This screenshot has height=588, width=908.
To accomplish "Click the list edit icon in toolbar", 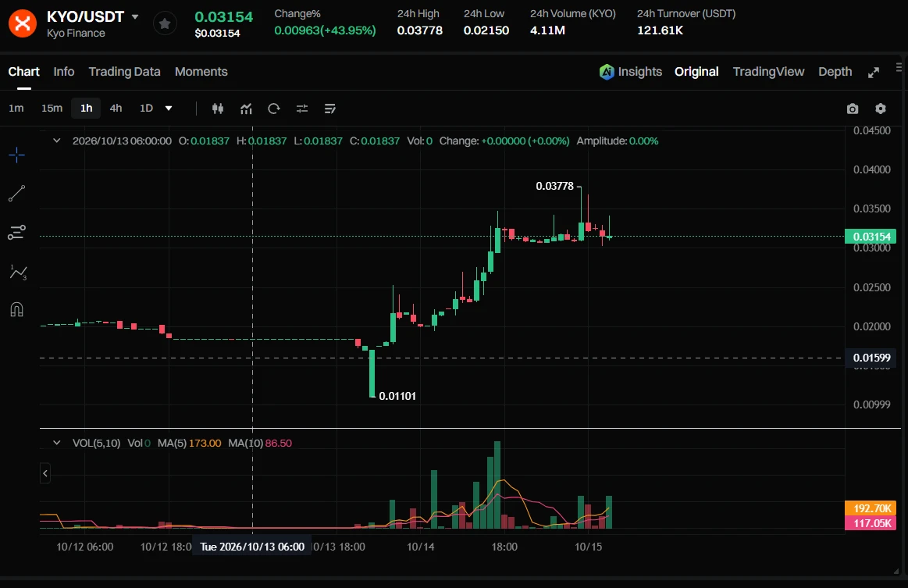I will pos(330,109).
